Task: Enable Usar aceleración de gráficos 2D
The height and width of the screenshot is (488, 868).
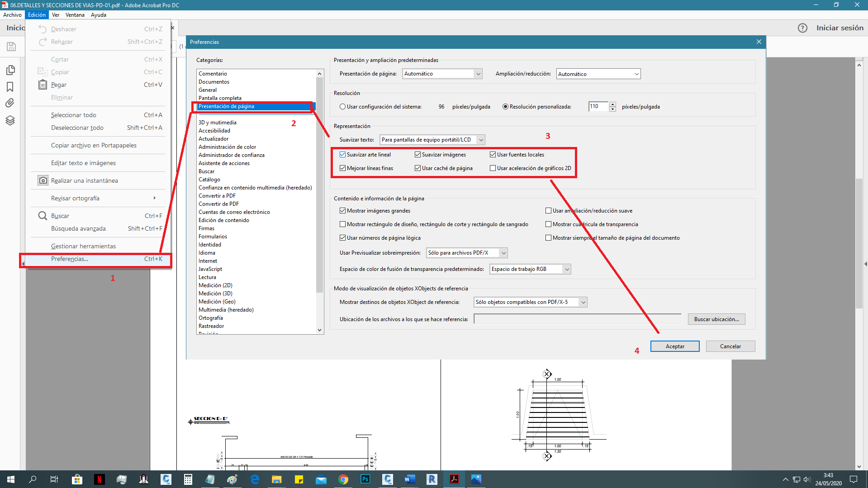Action: [492, 168]
